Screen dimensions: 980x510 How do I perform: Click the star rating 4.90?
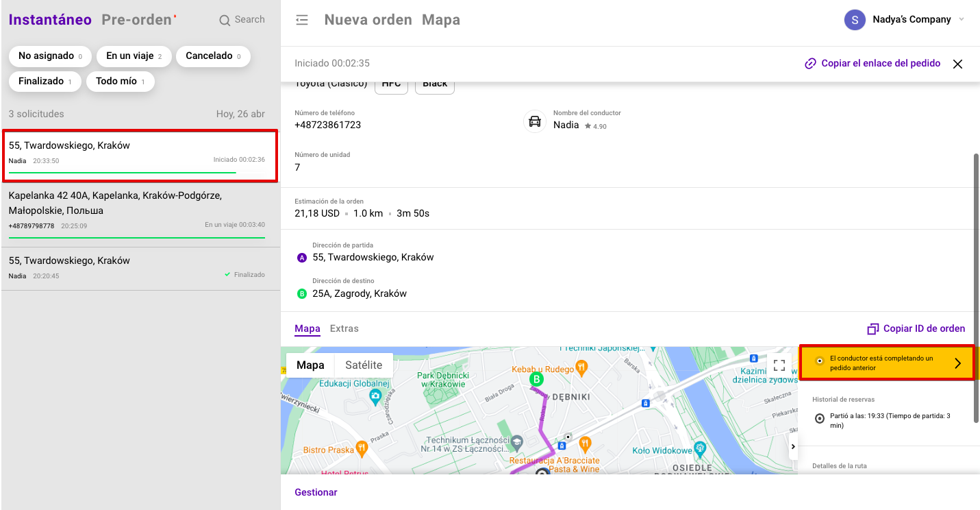pos(596,126)
